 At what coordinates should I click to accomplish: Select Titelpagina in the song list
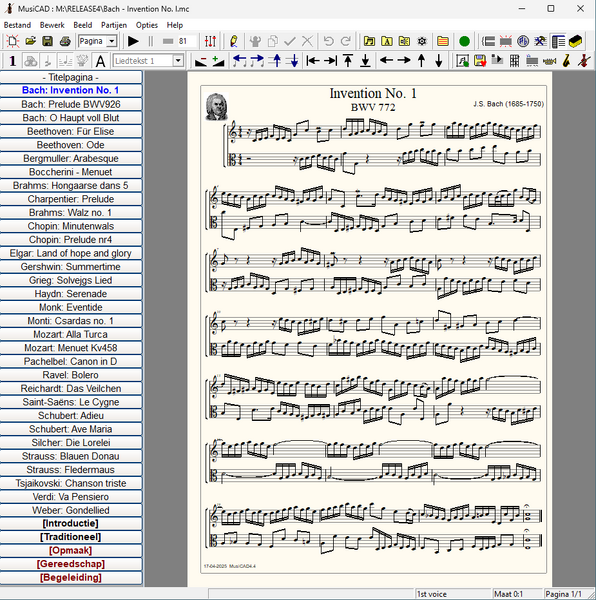71,77
